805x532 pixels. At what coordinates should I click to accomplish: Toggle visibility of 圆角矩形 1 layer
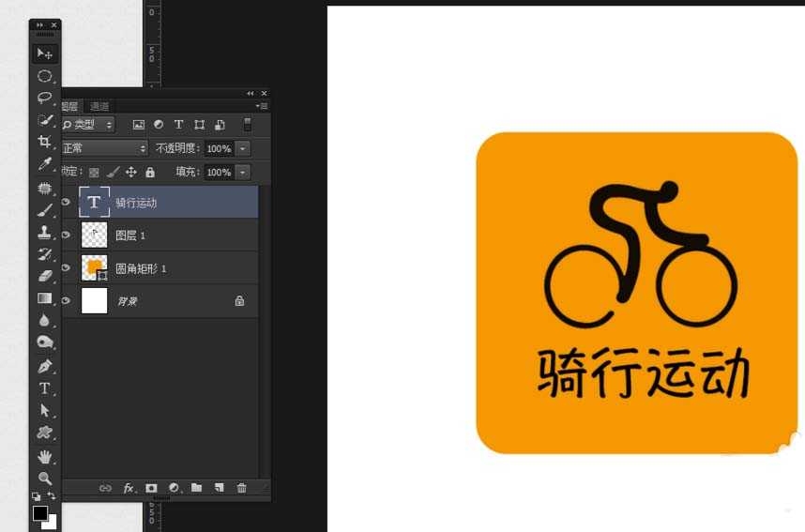(66, 268)
